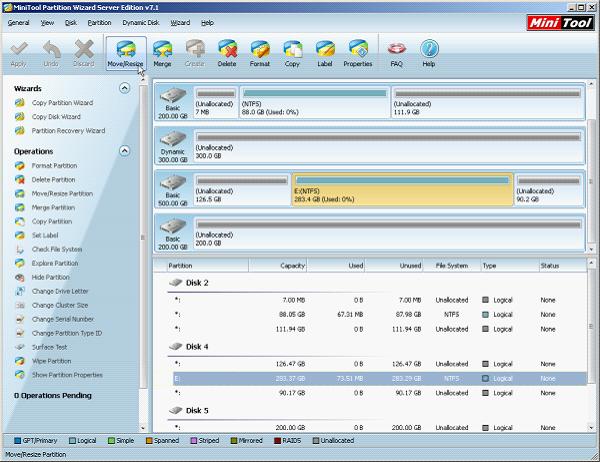Screen dimensions: 600x462
Task: Select the 111.9 GB unallocated block
Action: pyautogui.click(x=488, y=102)
